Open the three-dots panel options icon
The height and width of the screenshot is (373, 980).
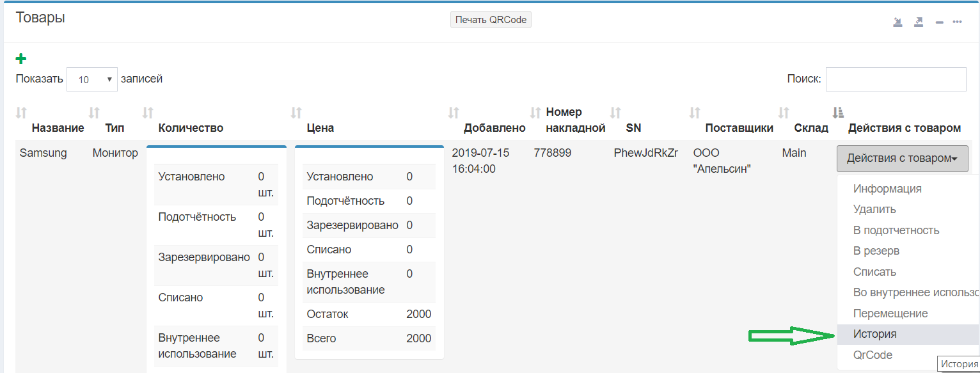pyautogui.click(x=958, y=22)
